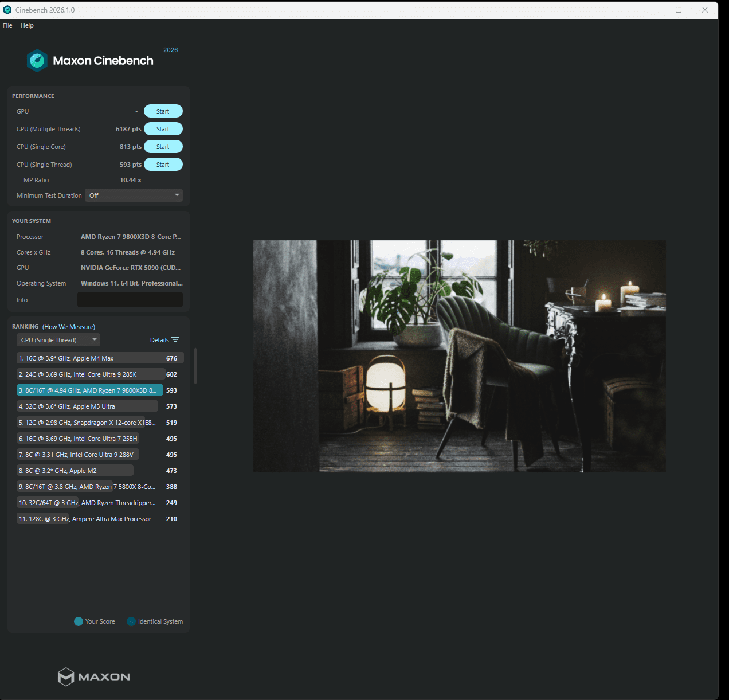Screen dimensions: 729x700
Task: Start the CPU (Multiple Threads) test
Action: pyautogui.click(x=163, y=129)
